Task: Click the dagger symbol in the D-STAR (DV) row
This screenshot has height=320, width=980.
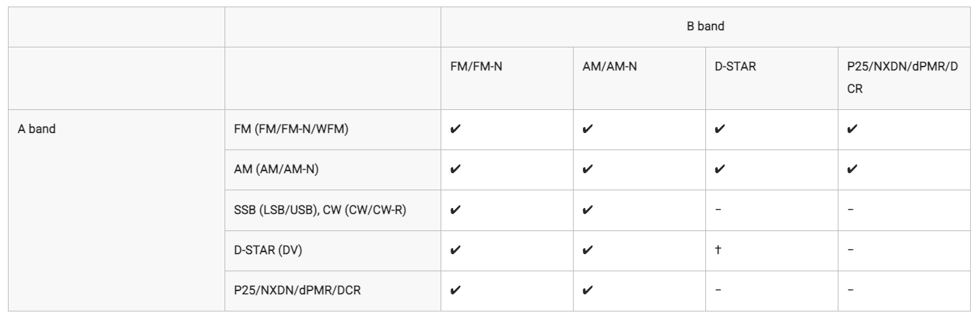Action: tap(717, 250)
